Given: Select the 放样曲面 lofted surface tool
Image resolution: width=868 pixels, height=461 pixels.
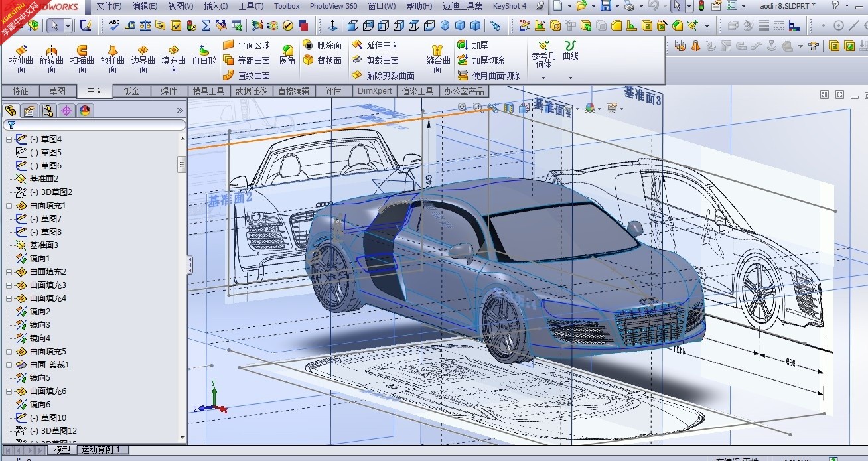Looking at the screenshot, I should coord(113,58).
